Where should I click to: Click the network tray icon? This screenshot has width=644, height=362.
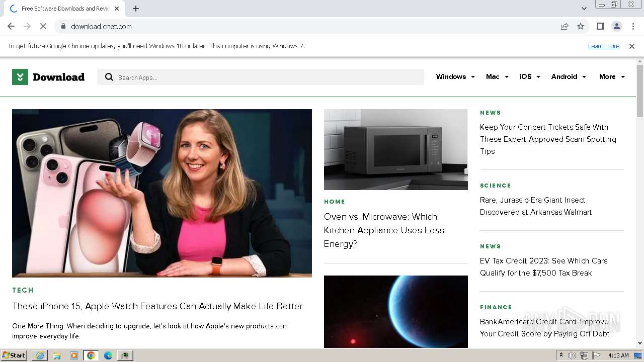click(x=584, y=355)
